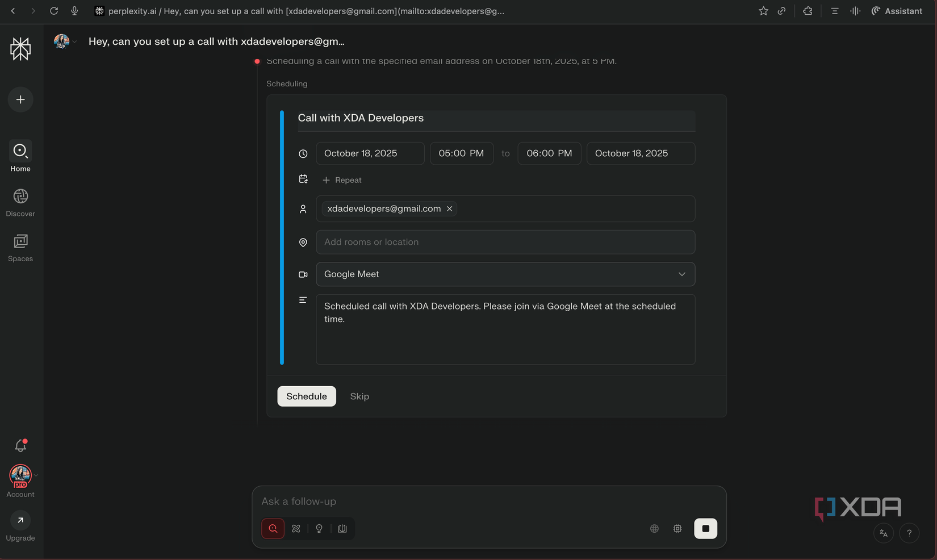The image size is (937, 560).
Task: Select the Labs mode icon in the prompt bar
Action: click(342, 529)
